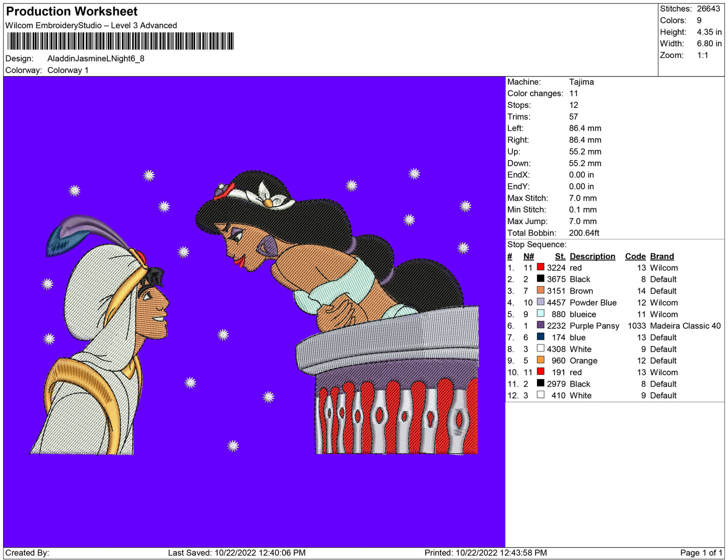Choose the Purple Pansy color swatch
The height and width of the screenshot is (560, 728).
coord(541,325)
